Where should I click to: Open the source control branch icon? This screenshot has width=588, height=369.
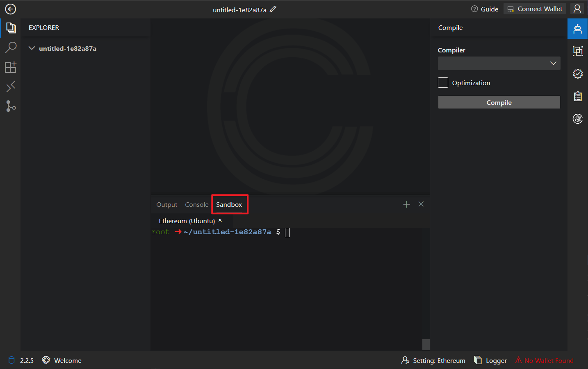click(x=11, y=106)
